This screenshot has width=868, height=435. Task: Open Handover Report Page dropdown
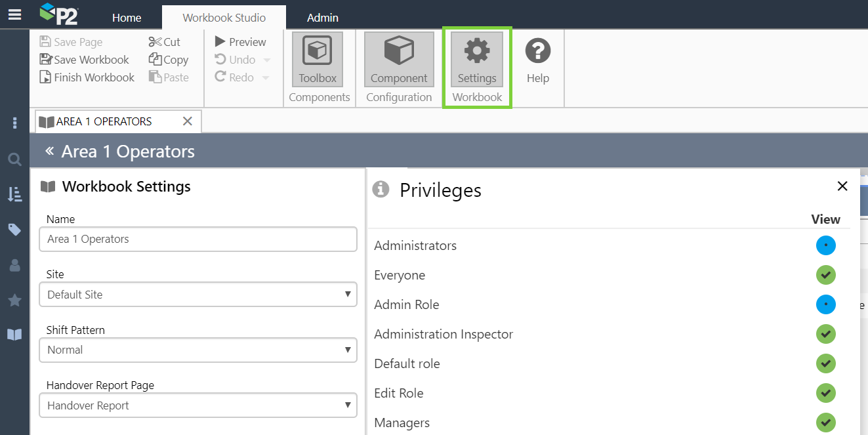pos(198,405)
